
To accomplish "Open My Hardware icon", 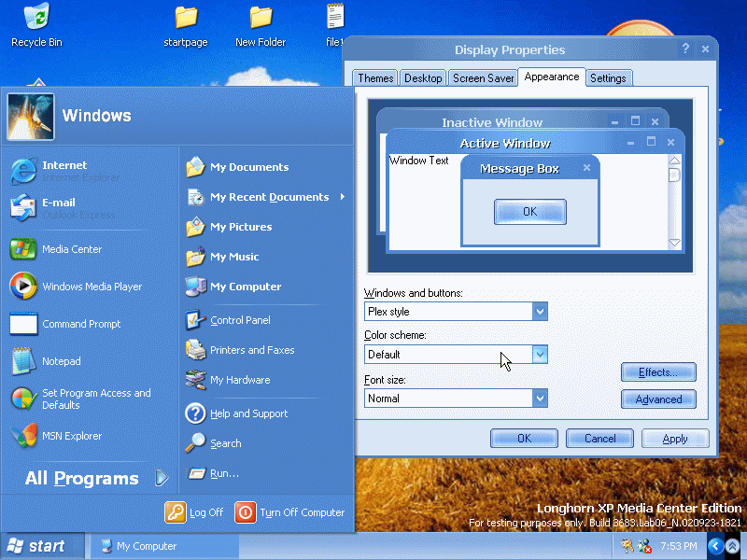I will pos(195,380).
